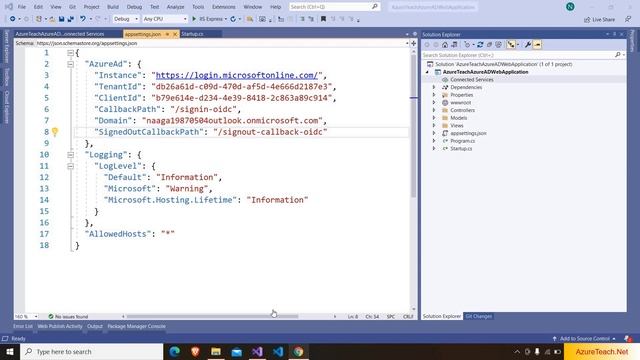This screenshot has width=640, height=360.
Task: Collapse the LogLevel block at line 11
Action: point(70,166)
